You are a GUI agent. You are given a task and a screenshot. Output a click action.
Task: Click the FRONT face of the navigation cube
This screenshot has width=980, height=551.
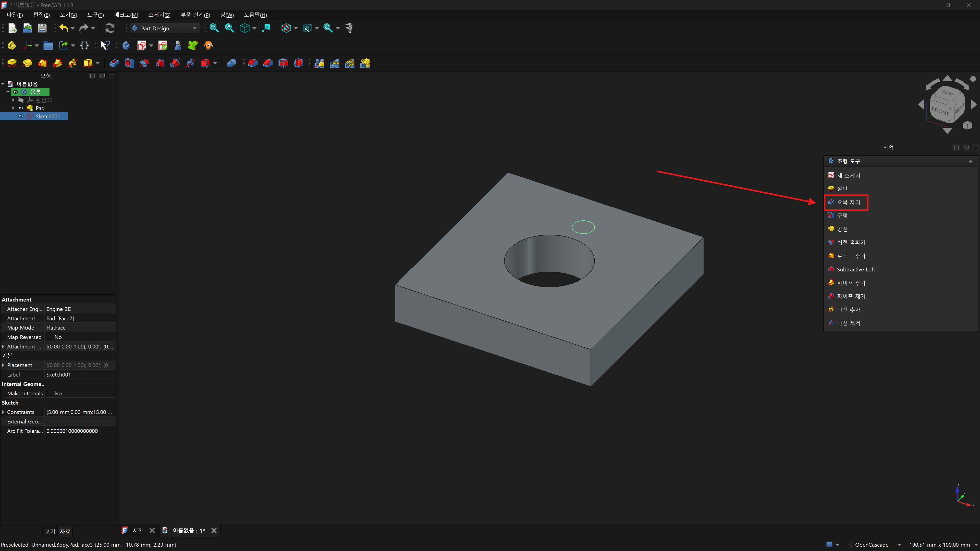[x=940, y=111]
